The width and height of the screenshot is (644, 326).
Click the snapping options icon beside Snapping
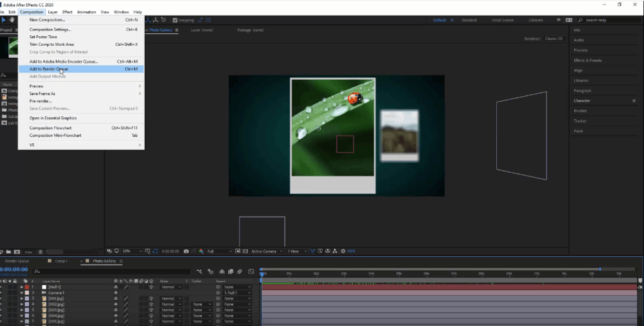point(200,19)
